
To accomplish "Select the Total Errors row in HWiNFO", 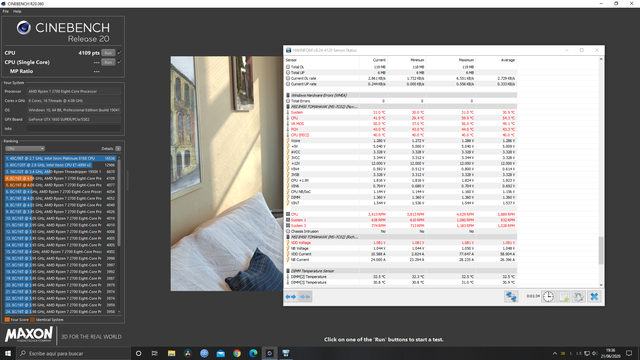I will pyautogui.click(x=401, y=101).
